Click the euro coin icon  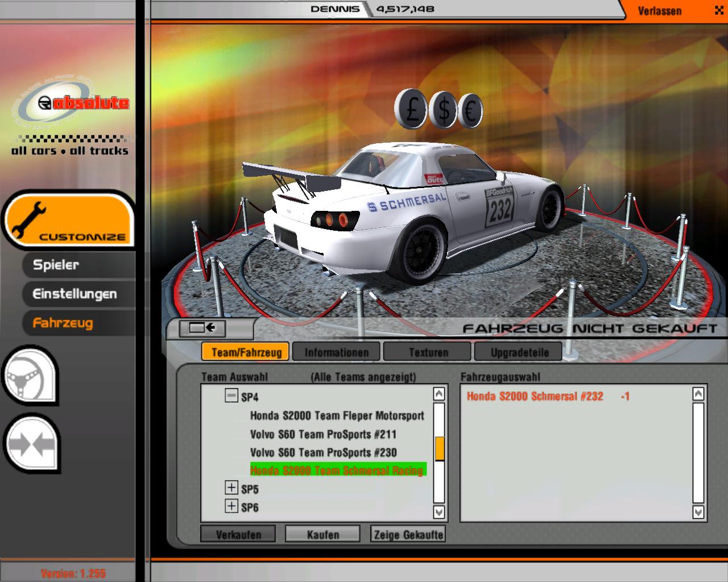(472, 111)
